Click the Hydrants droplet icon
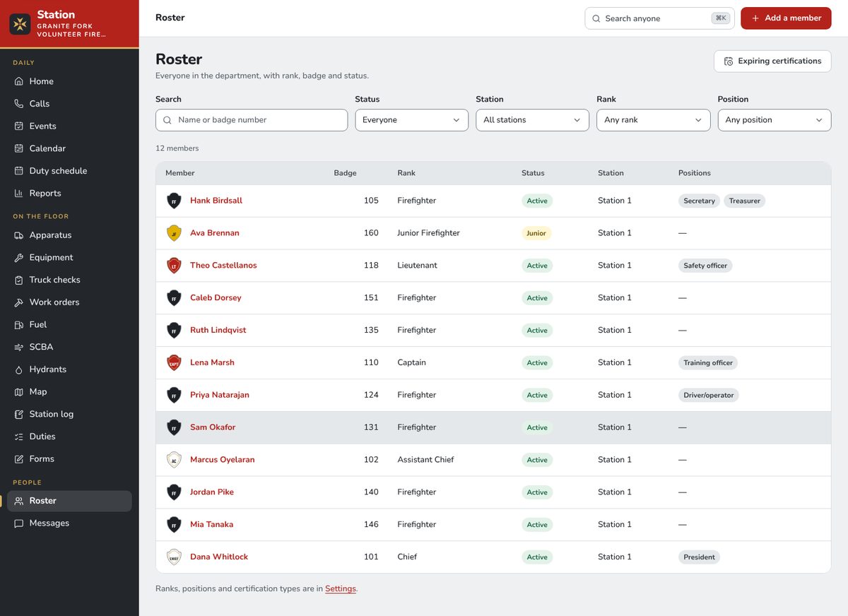This screenshot has width=848, height=616. coord(19,369)
